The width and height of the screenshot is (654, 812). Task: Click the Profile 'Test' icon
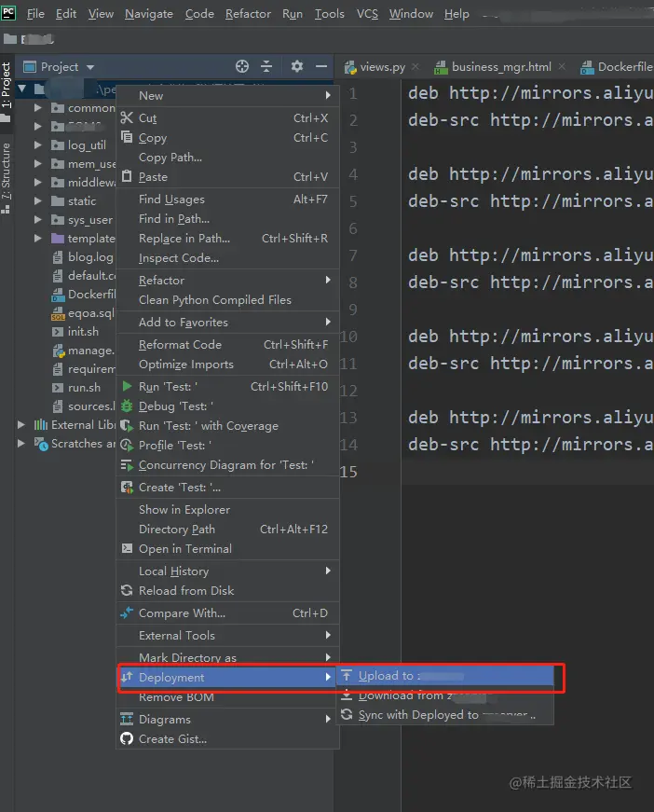point(127,445)
